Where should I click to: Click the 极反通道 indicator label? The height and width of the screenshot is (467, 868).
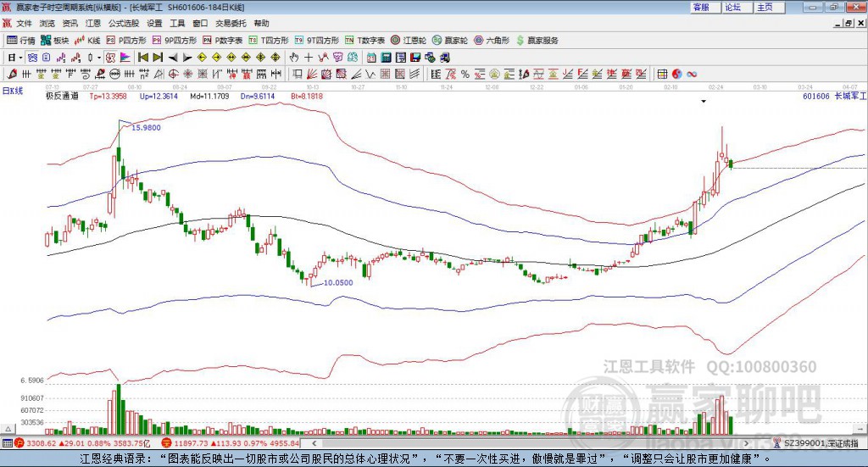pos(62,96)
